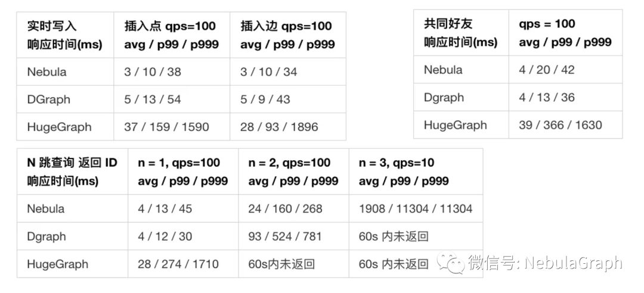
Task: Click Nebula row in the write-latency table
Action: point(181,72)
